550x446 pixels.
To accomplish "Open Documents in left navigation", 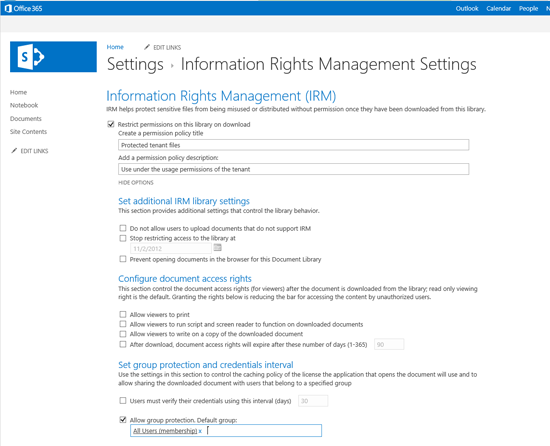I will tap(26, 119).
